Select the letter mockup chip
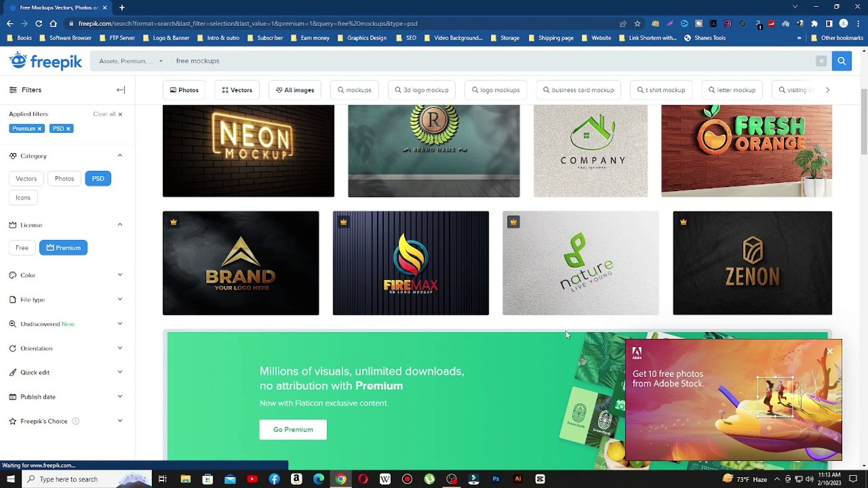This screenshot has width=868, height=488. point(732,90)
